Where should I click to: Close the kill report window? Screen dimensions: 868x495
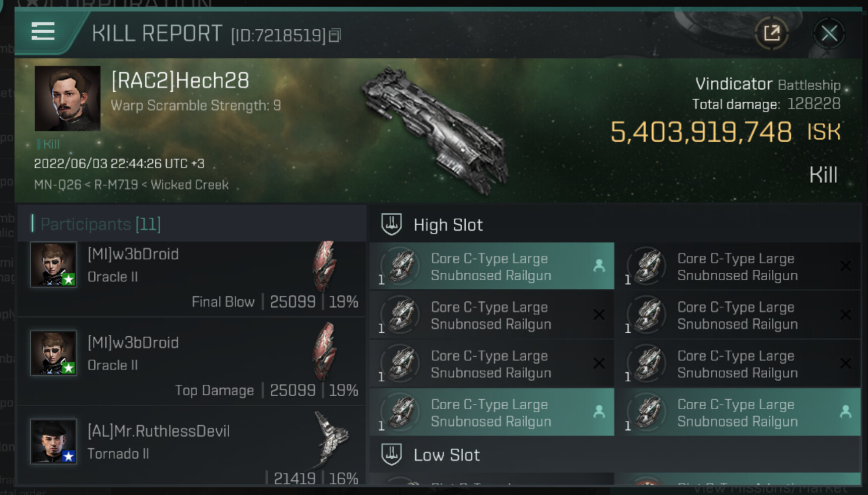(829, 34)
